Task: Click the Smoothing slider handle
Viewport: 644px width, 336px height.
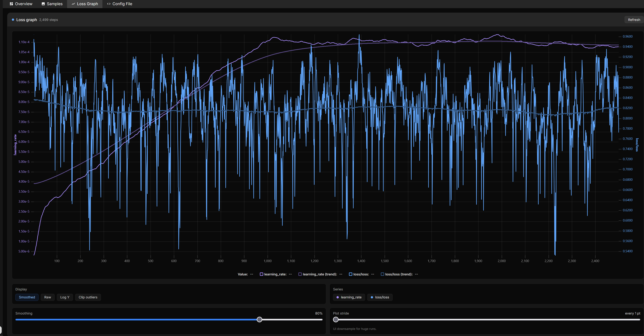Action: (x=259, y=320)
